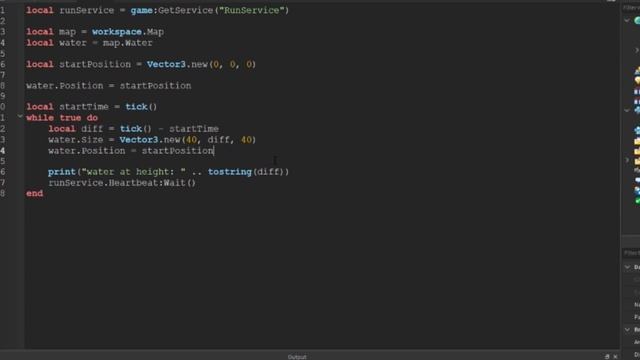This screenshot has width=640, height=360.
Task: Click 'map.Water' in the local water line
Action: point(127,43)
